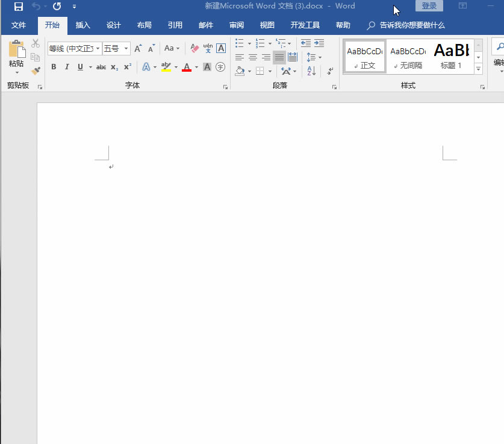This screenshot has height=444, width=504.
Task: Toggle Strikethrough formatting
Action: click(x=101, y=67)
